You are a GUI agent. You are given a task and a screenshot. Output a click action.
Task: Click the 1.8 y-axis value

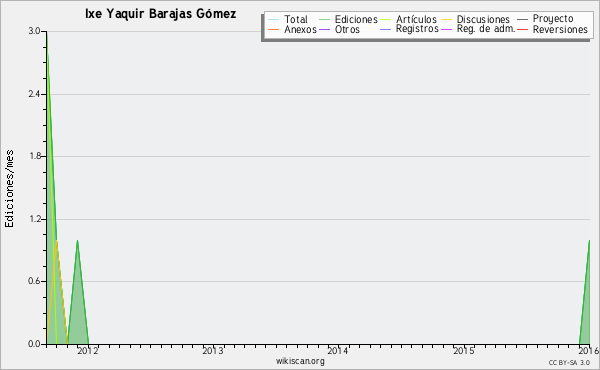coord(34,156)
